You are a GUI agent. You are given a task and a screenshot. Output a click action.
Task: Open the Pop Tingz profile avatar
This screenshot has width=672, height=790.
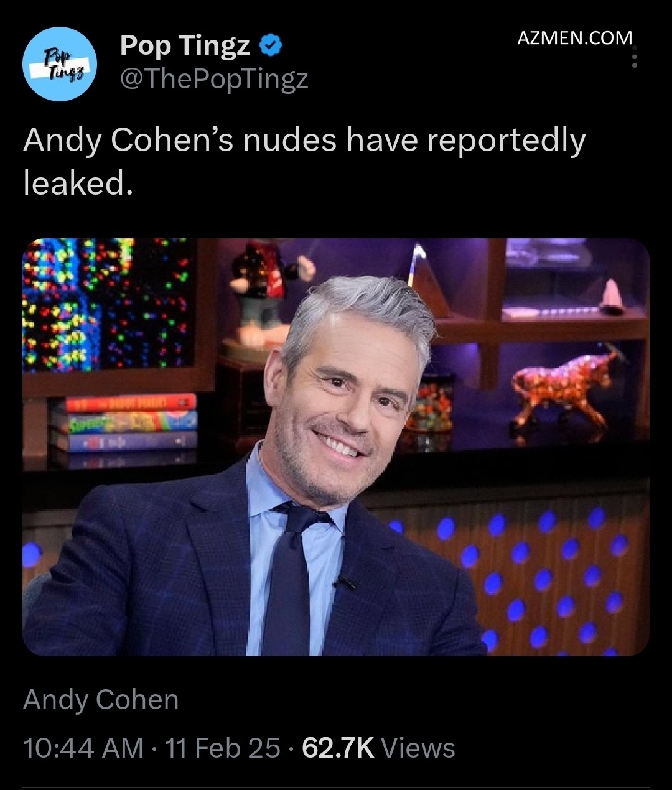(x=59, y=64)
